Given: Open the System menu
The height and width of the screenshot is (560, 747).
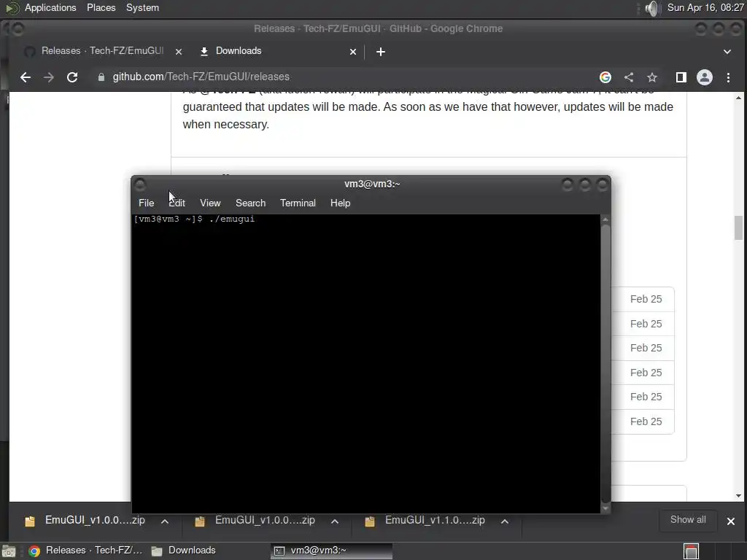Looking at the screenshot, I should (142, 7).
